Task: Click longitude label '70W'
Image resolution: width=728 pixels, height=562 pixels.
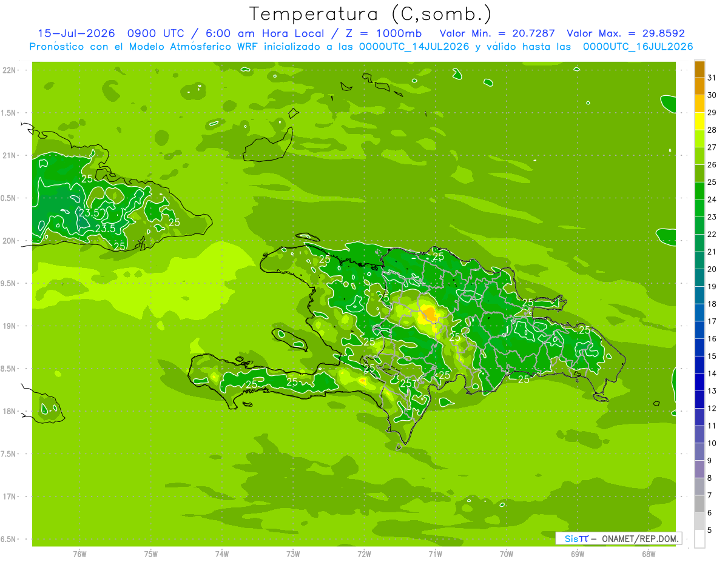Action: coord(507,555)
